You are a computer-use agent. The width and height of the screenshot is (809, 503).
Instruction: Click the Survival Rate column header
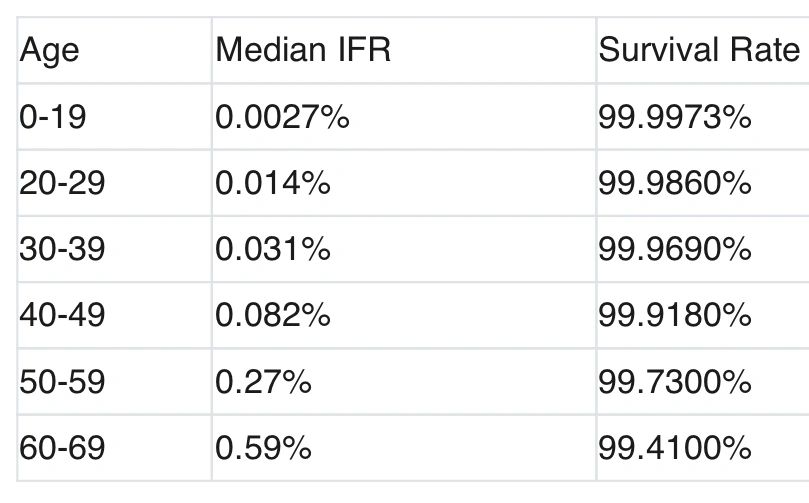[699, 50]
